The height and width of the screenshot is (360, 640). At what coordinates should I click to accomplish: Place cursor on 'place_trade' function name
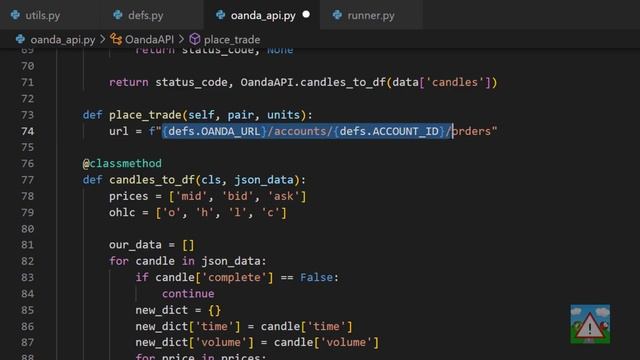click(x=145, y=115)
